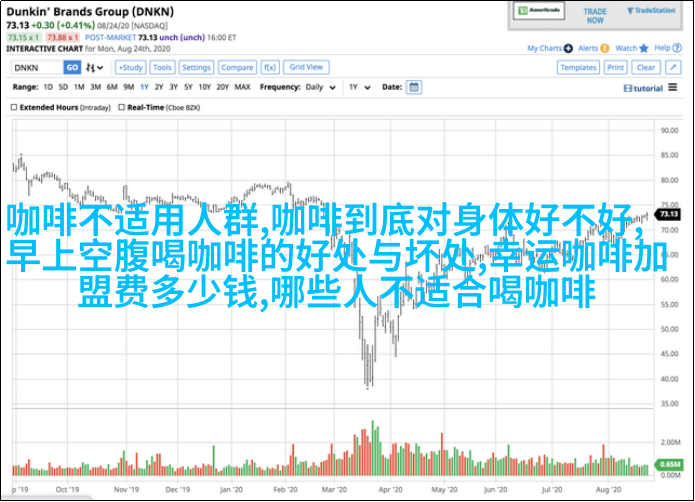Select the 3Y range
This screenshot has height=502, width=695.
[x=173, y=87]
